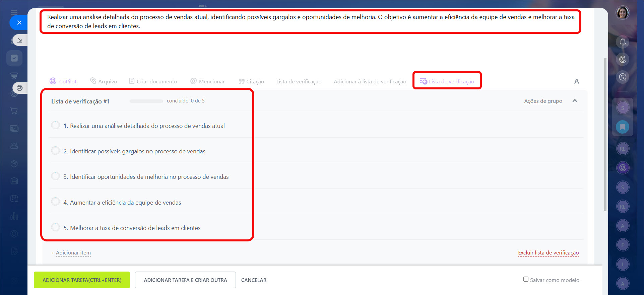The image size is (644, 295).
Task: Open the chat search icon in right panel
Action: 623,77
